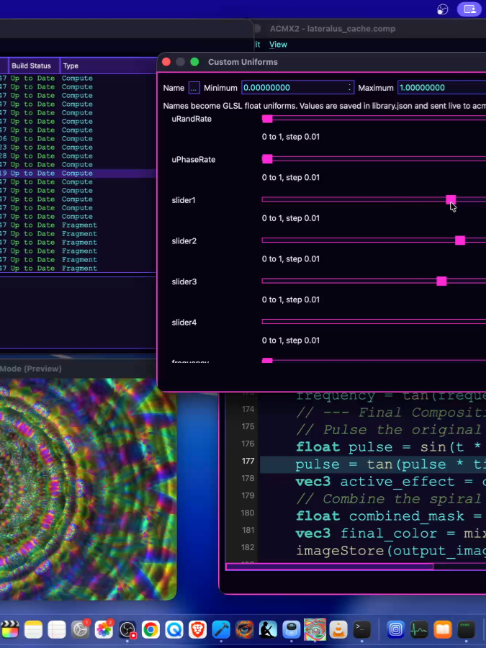The height and width of the screenshot is (648, 486).
Task: Open Xcode hammer icon in dock
Action: click(221, 629)
